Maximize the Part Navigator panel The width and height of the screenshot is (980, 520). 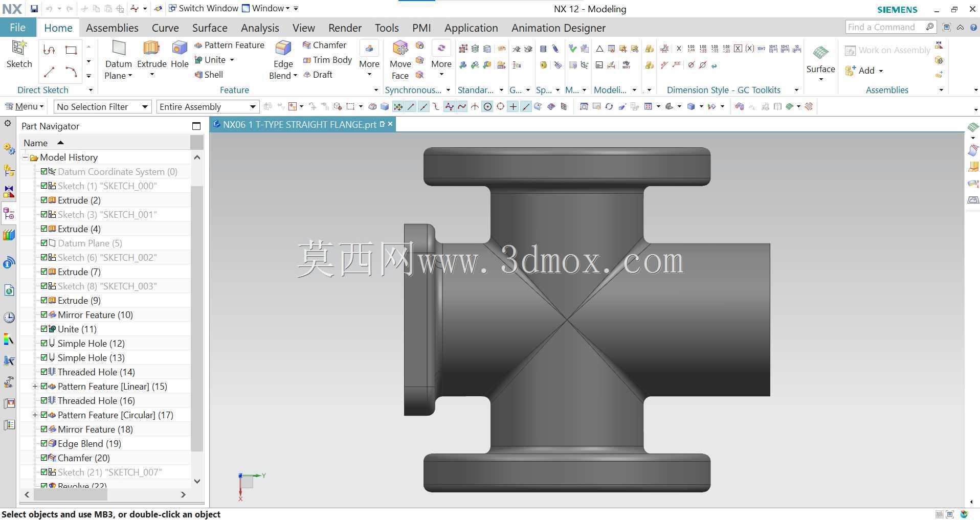196,126
